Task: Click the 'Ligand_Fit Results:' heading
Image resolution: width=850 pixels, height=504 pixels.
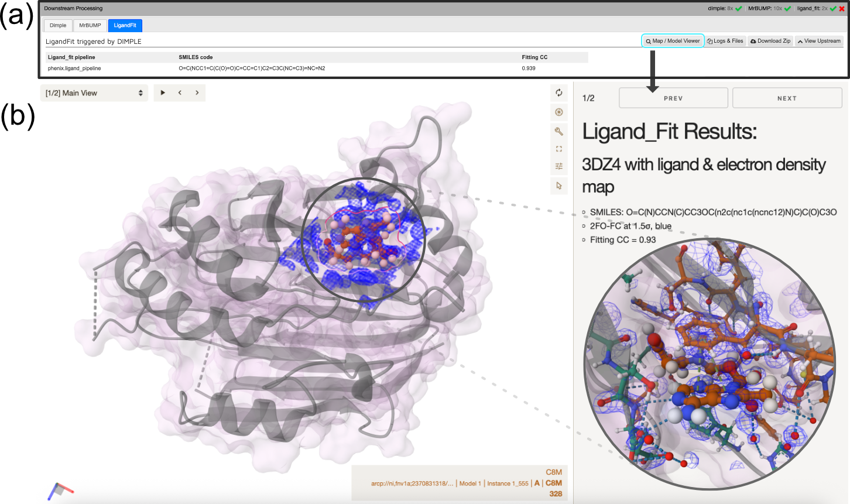Action: (669, 132)
